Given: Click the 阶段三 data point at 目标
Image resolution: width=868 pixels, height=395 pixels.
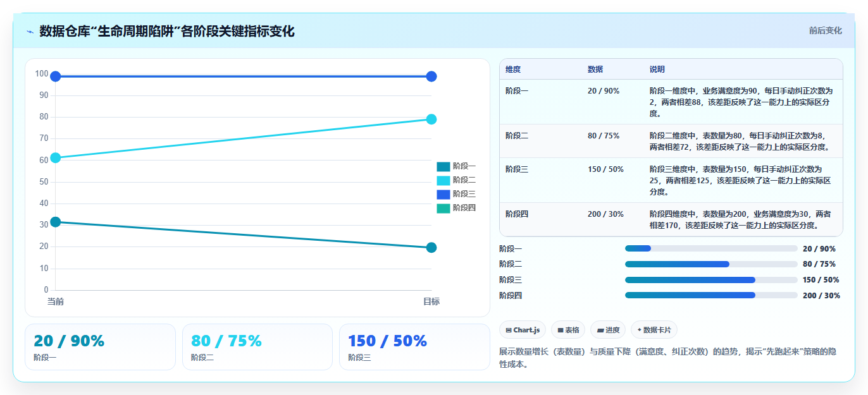Looking at the screenshot, I should point(431,76).
